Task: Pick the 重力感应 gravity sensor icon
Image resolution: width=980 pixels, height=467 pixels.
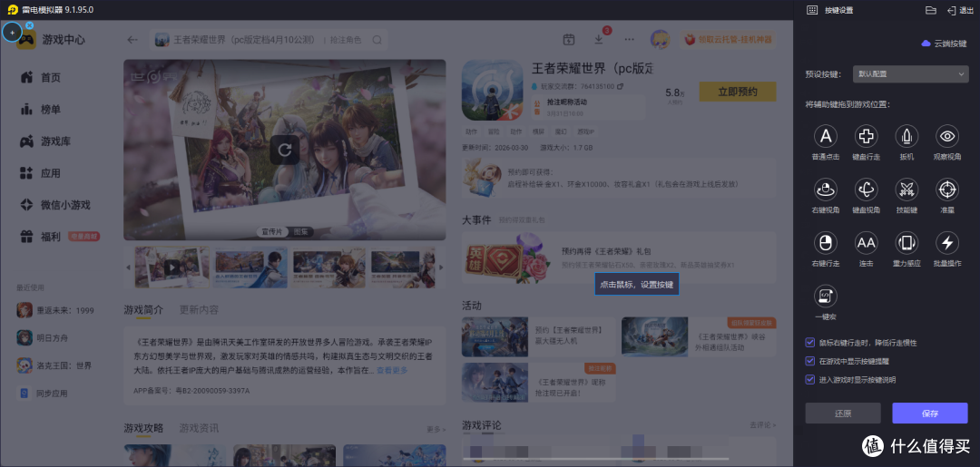Action: tap(906, 242)
